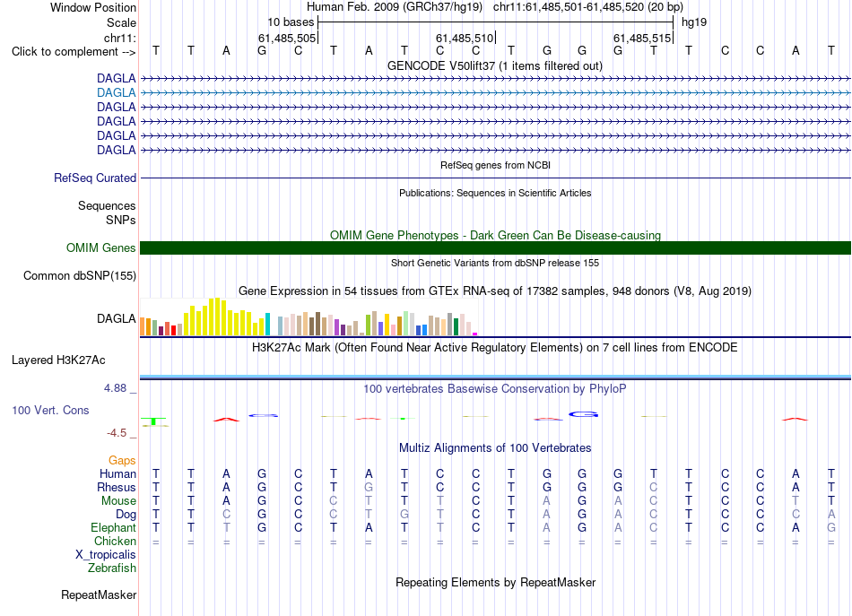Viewport: 852px width, 616px height.
Task: Click the dark green OMIM gene bar
Action: [495, 247]
